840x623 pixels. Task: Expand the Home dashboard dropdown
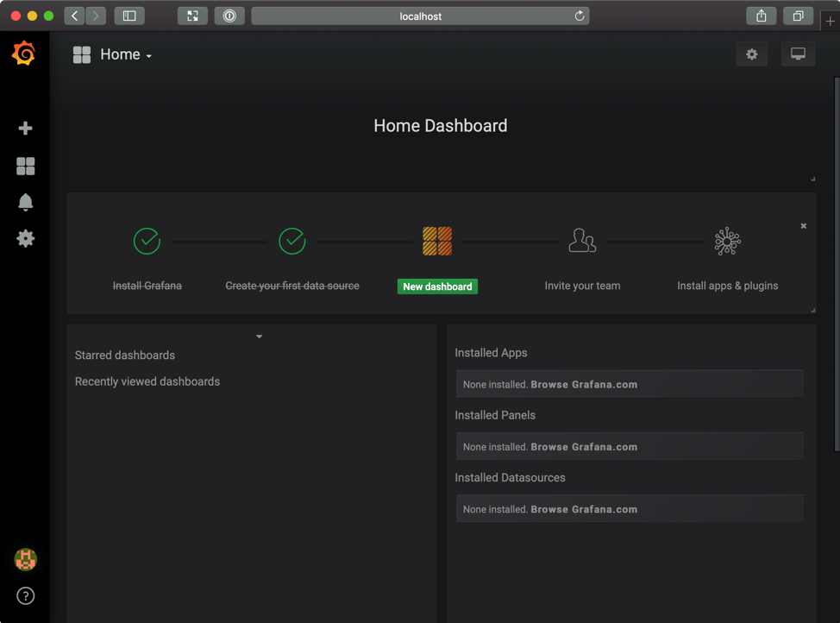(125, 54)
